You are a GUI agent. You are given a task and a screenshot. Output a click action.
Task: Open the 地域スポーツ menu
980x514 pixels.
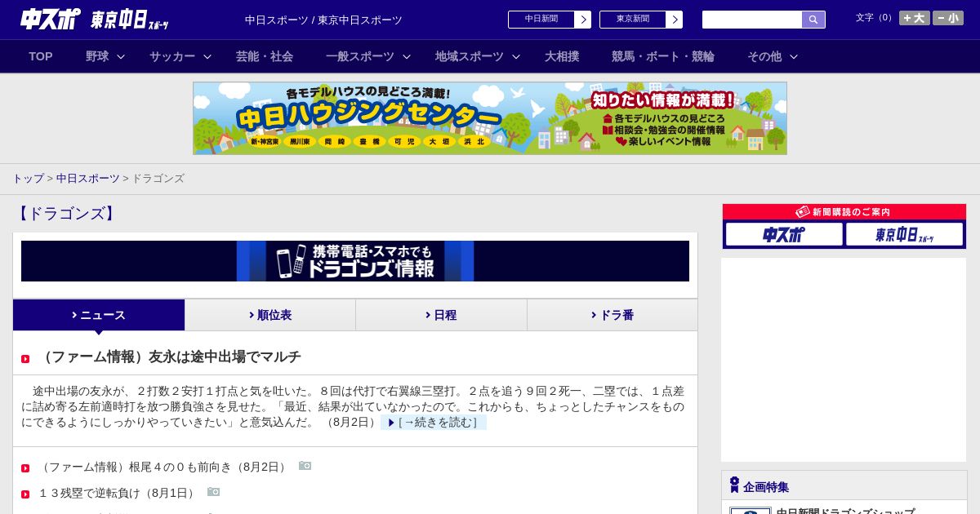(470, 56)
